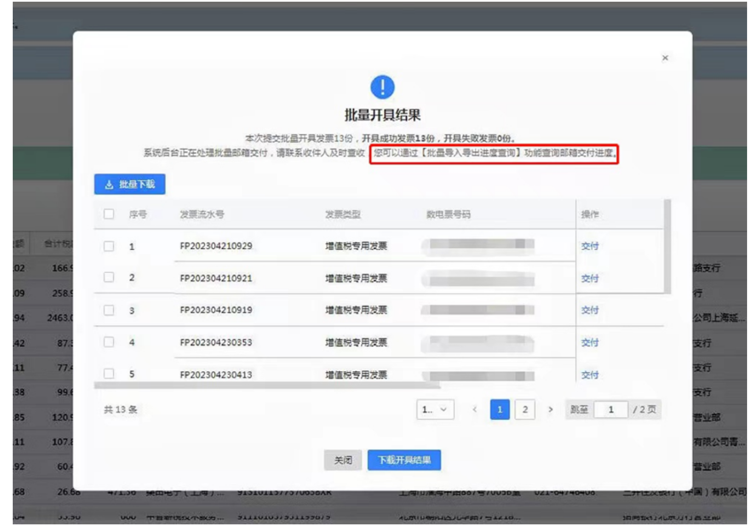Click the 跳至 page number input field
This screenshot has height=532, width=756.
pos(611,410)
